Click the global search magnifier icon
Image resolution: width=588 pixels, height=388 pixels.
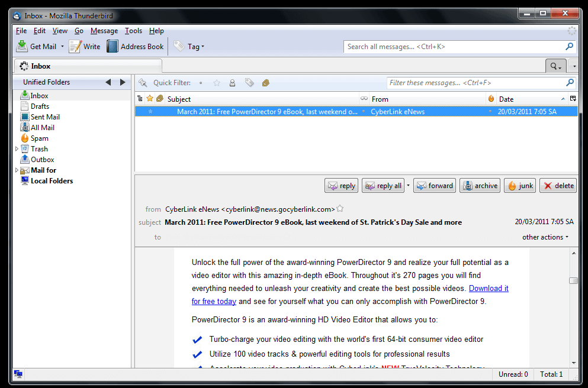(x=569, y=47)
